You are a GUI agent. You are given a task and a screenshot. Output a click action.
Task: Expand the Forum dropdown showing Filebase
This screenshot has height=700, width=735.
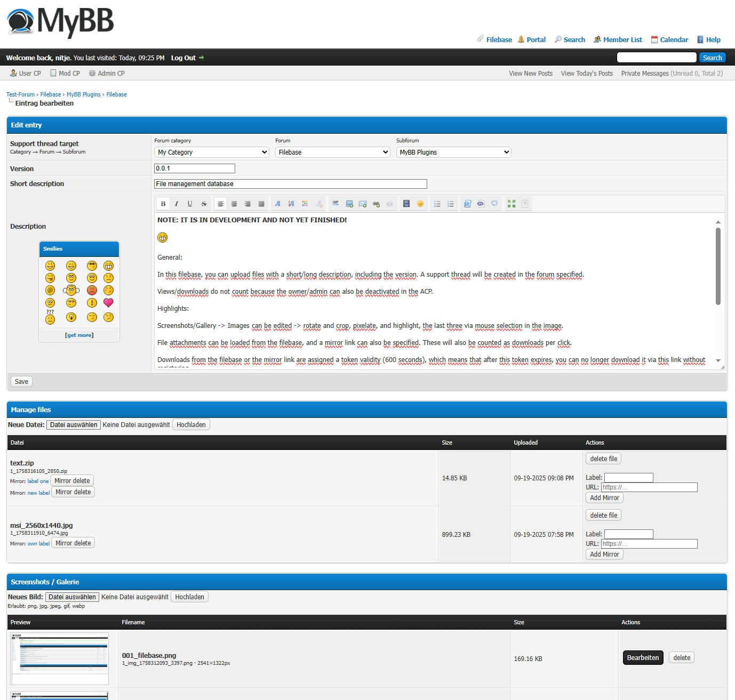pos(333,152)
